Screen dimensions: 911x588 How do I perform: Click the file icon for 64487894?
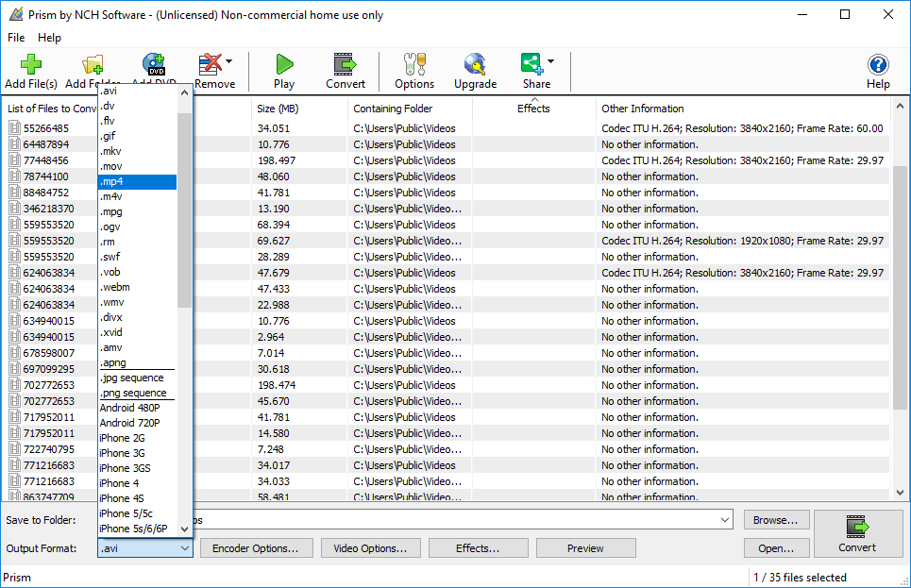point(14,144)
